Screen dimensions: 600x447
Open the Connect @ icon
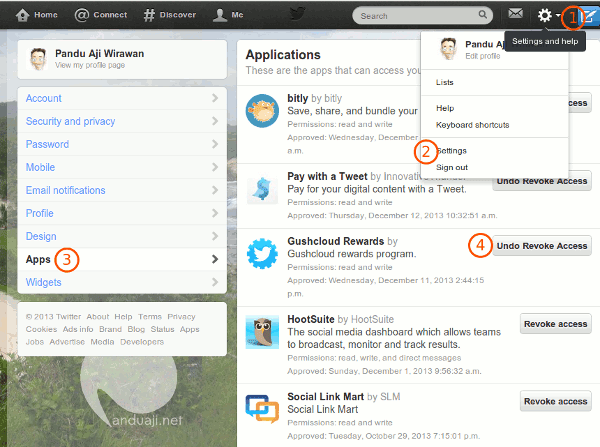[x=82, y=15]
